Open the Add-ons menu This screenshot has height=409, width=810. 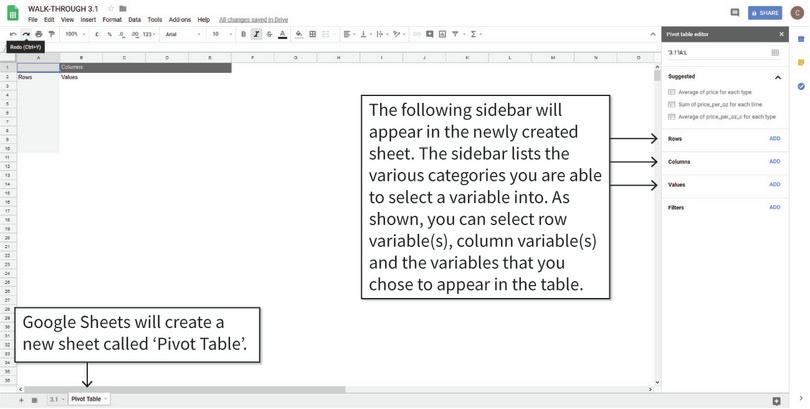[x=180, y=20]
